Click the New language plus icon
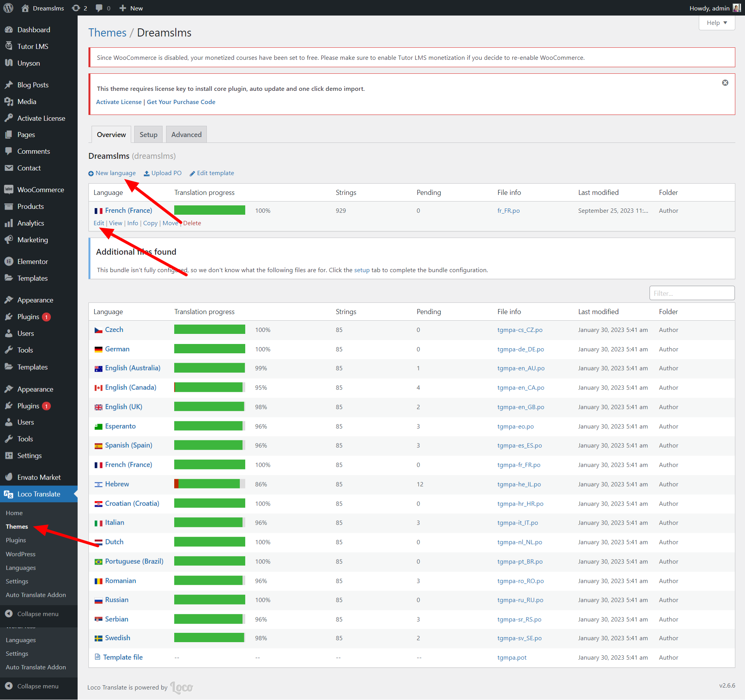 point(91,174)
